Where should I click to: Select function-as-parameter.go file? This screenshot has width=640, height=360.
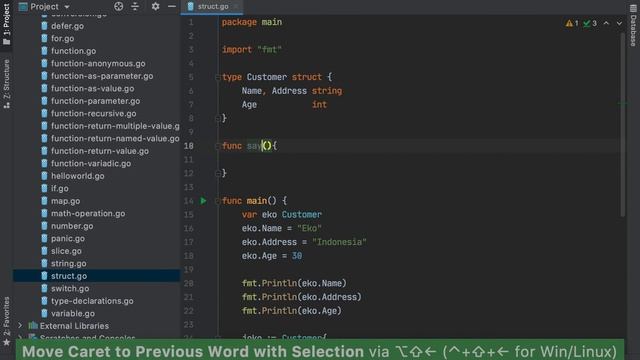pyautogui.click(x=102, y=76)
